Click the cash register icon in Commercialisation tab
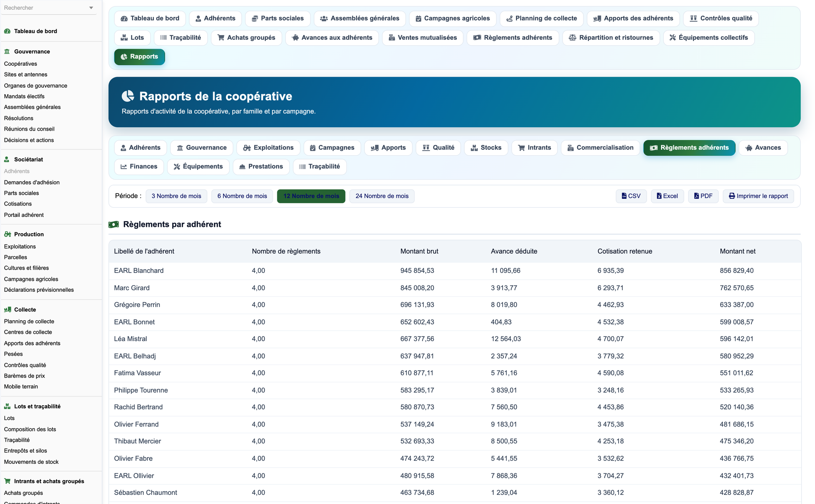815x504 pixels. (x=570, y=148)
